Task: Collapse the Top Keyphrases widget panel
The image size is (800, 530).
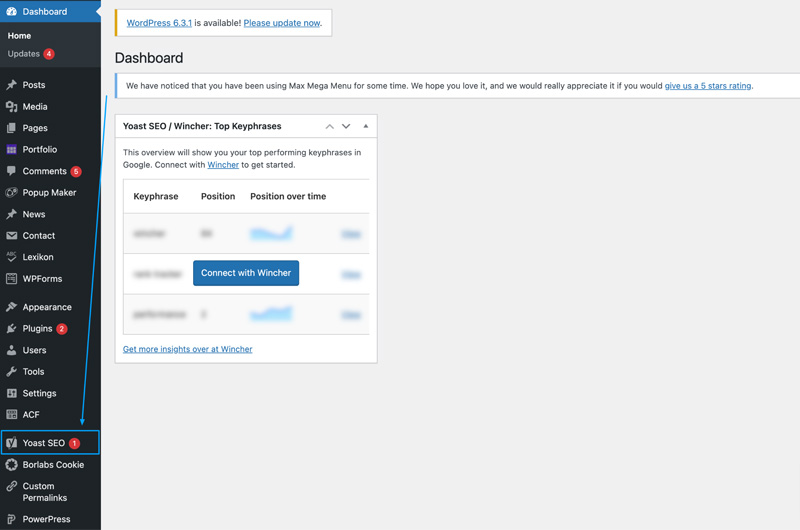Action: click(x=366, y=126)
